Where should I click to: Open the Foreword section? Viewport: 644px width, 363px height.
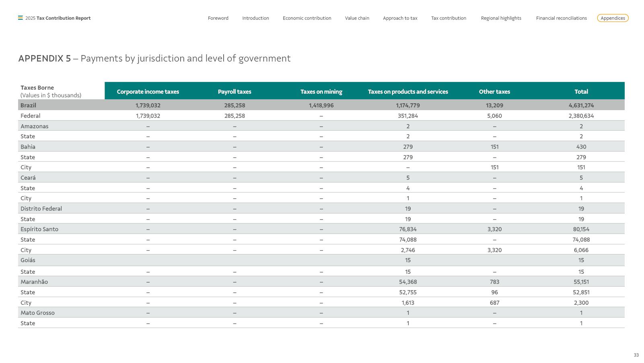coord(218,18)
